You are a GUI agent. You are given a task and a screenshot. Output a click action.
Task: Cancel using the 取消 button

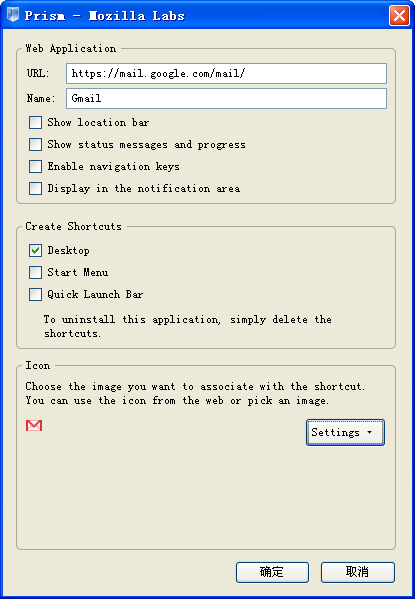pyautogui.click(x=358, y=572)
